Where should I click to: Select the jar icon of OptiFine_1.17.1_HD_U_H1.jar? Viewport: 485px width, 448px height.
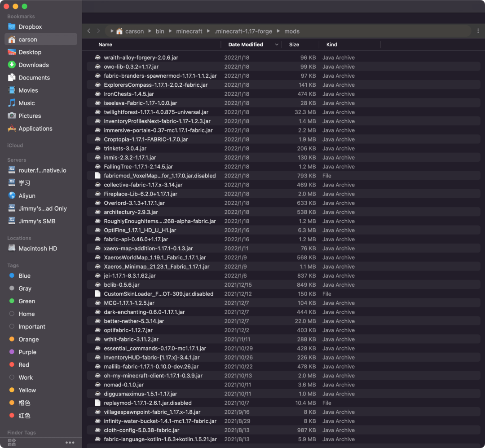(x=97, y=230)
